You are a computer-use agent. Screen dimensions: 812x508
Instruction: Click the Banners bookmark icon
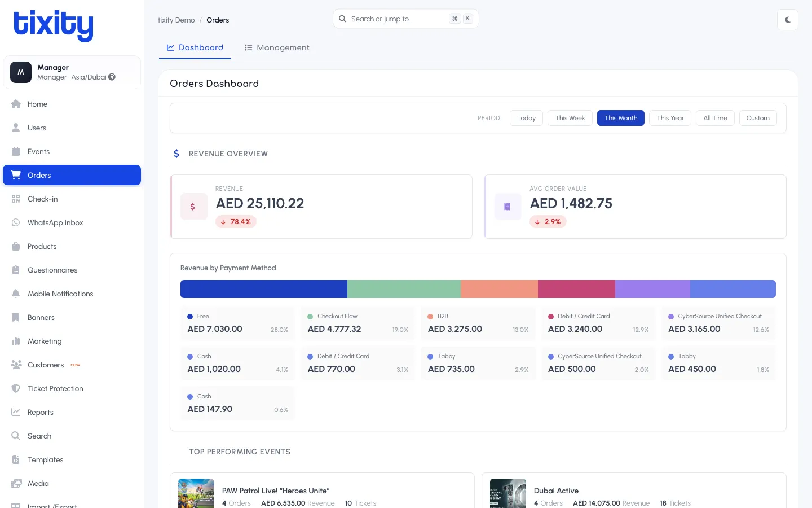pos(16,317)
